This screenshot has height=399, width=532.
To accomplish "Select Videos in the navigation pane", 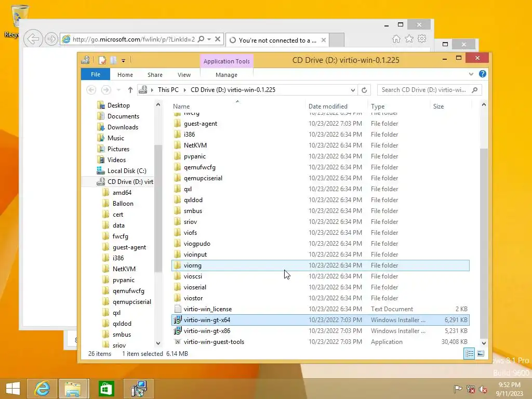I will coord(116,159).
